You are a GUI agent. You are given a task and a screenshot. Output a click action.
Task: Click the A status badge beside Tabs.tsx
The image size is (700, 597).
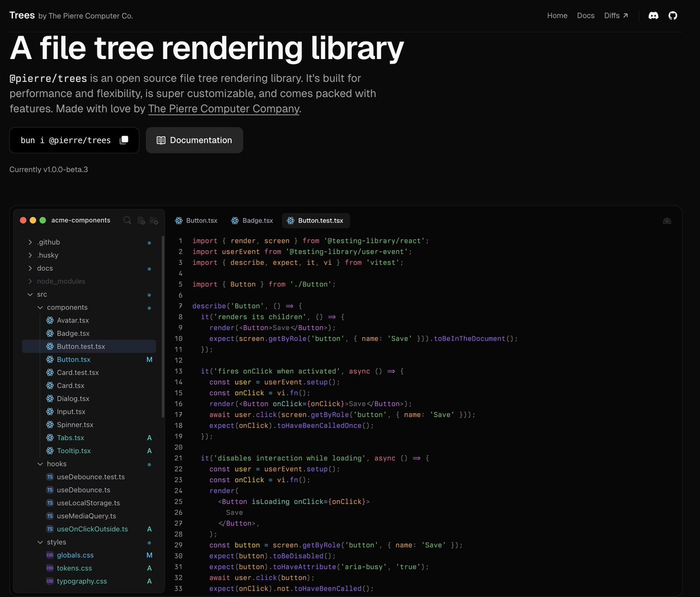[149, 438]
